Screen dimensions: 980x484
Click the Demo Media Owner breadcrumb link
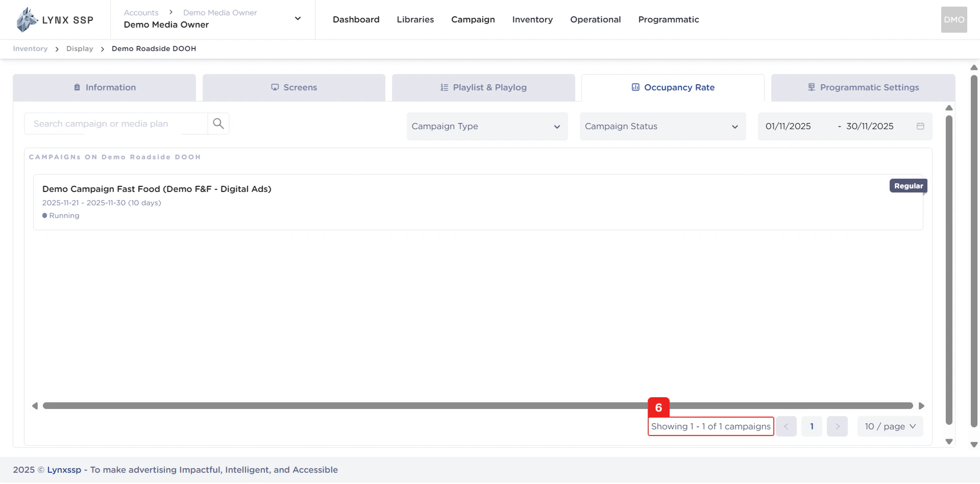(220, 12)
